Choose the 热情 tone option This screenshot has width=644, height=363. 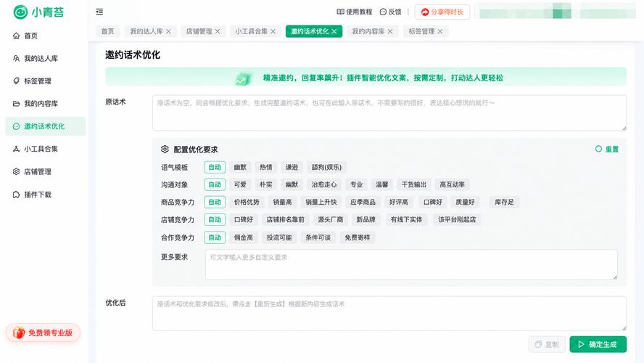click(x=266, y=167)
